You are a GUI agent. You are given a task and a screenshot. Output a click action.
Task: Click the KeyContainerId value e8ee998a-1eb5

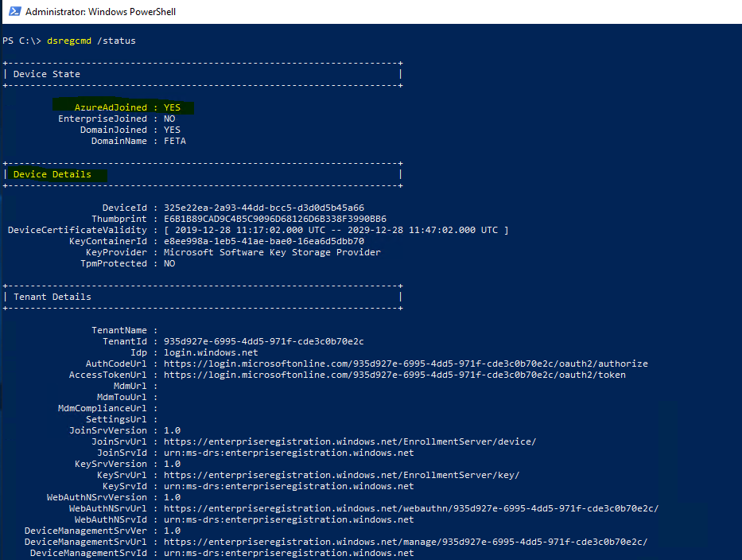click(x=263, y=241)
